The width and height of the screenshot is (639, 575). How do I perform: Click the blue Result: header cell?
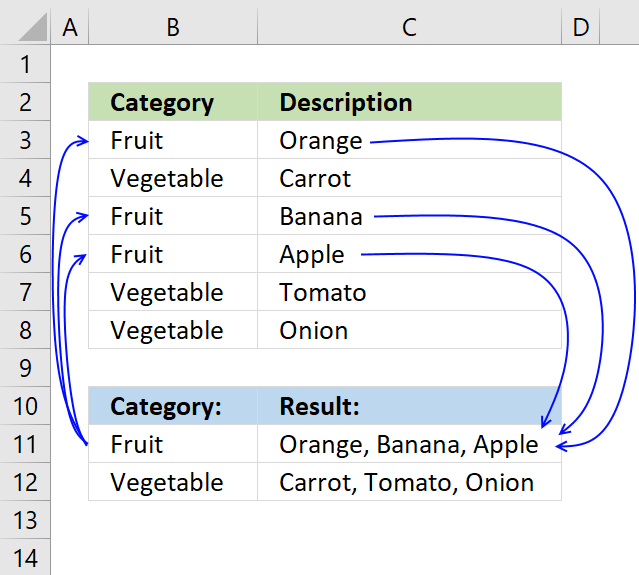click(409, 407)
